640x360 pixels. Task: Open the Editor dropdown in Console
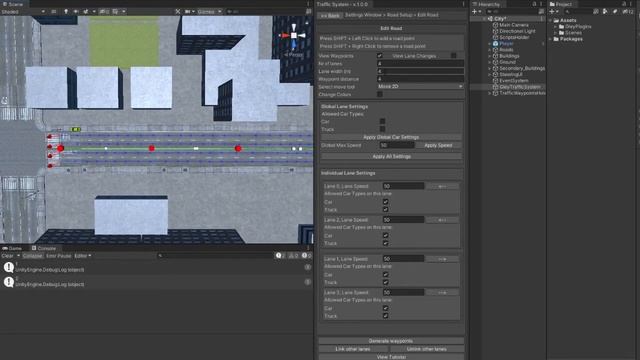click(x=82, y=256)
